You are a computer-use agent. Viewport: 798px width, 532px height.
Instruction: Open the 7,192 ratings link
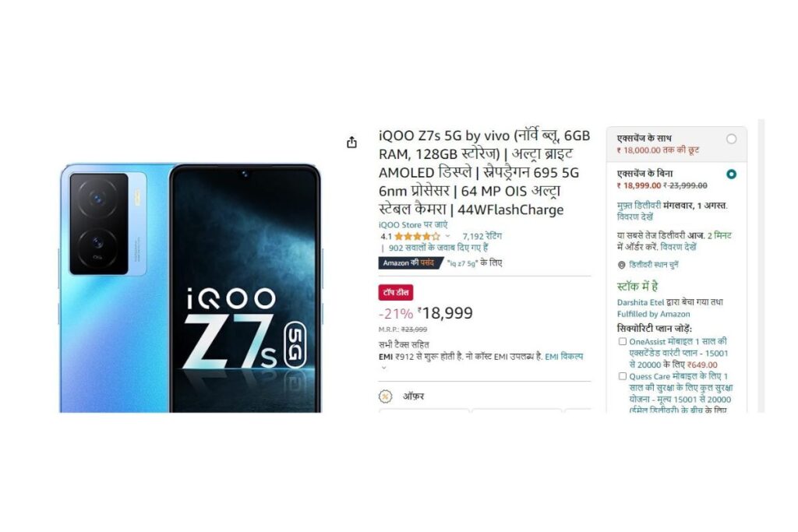482,237
